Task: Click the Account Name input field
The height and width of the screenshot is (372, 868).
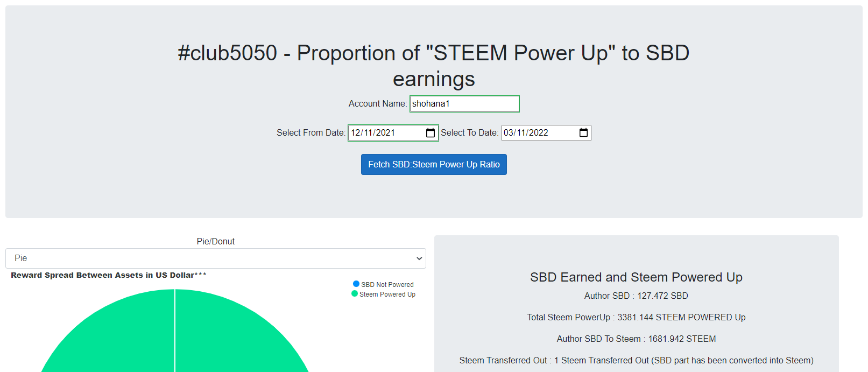Action: coord(464,104)
